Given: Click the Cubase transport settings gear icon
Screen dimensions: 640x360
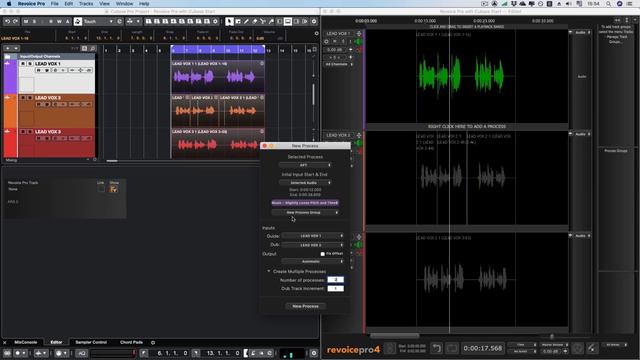Looking at the screenshot, I should coord(314,353).
